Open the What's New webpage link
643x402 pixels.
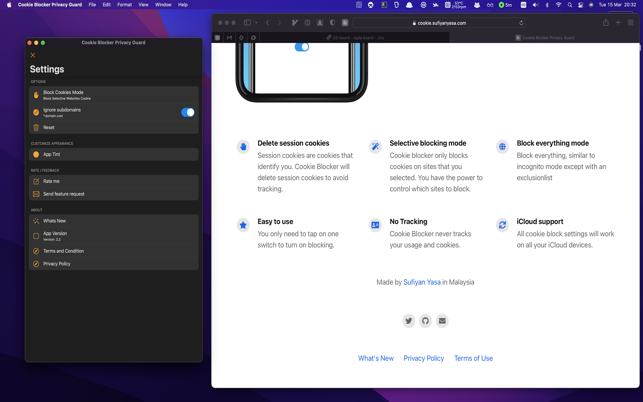(x=376, y=359)
